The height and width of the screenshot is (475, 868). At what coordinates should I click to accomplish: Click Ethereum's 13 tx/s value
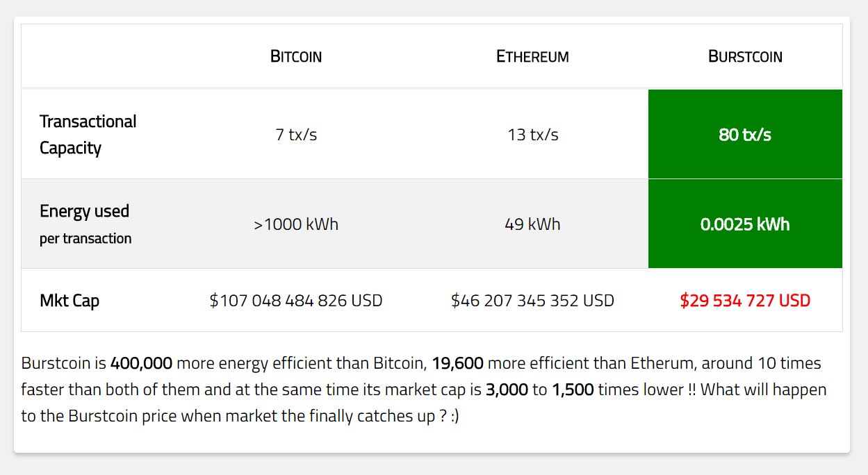tap(532, 135)
